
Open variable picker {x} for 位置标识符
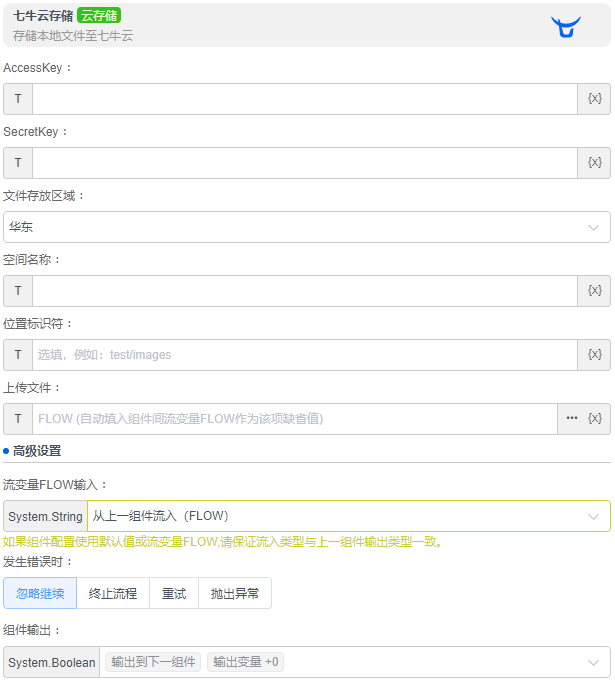click(594, 355)
